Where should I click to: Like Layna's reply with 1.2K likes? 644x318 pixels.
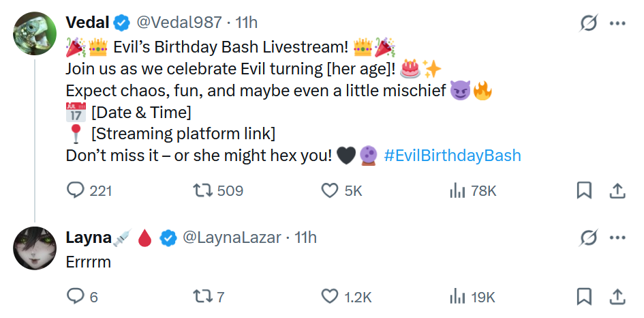point(330,296)
